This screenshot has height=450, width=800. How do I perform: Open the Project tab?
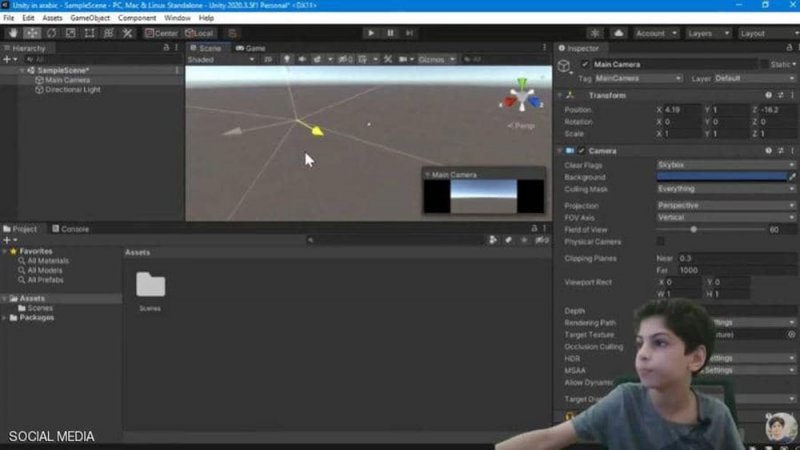[20, 229]
